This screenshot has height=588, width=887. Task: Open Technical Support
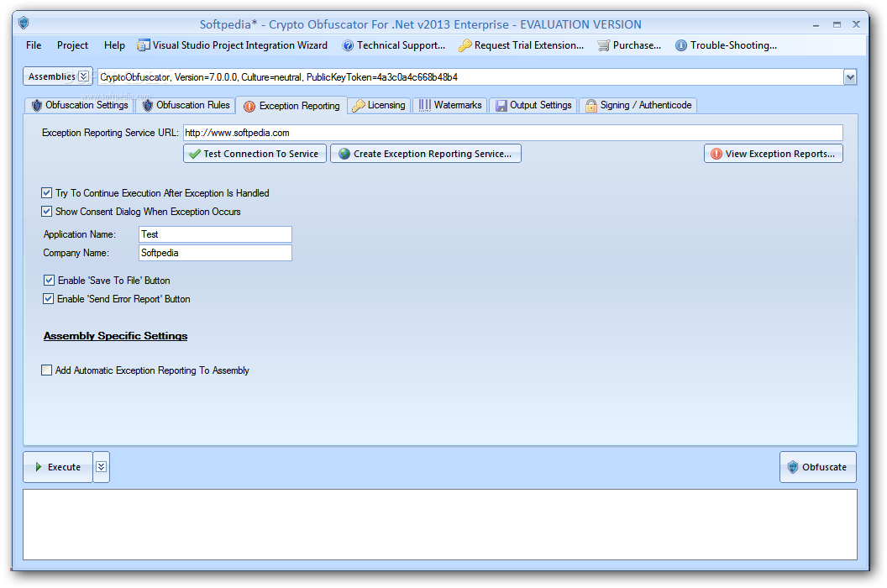[x=394, y=45]
